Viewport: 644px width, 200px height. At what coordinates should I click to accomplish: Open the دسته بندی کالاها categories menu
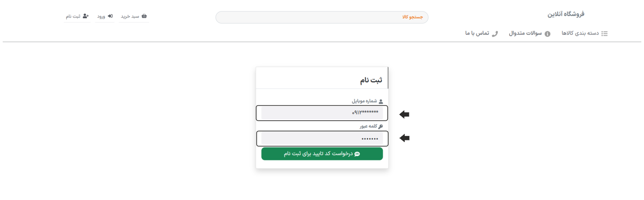click(581, 34)
